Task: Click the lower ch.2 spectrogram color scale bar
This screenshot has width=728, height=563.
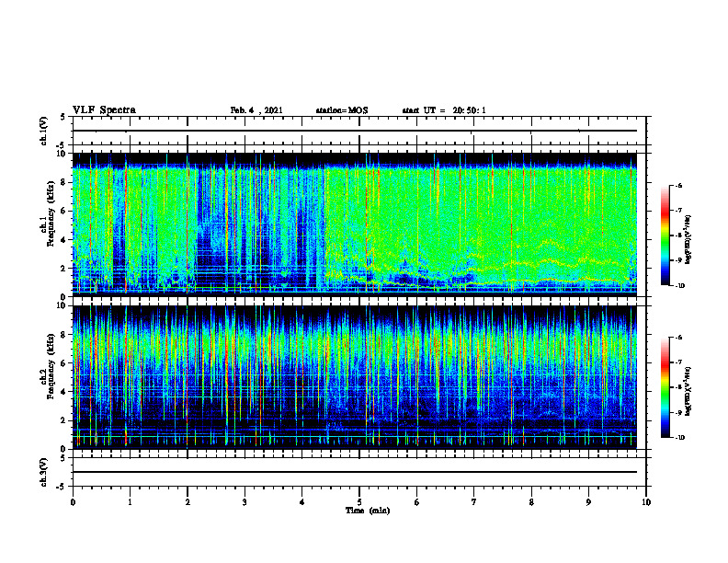Action: (665, 387)
